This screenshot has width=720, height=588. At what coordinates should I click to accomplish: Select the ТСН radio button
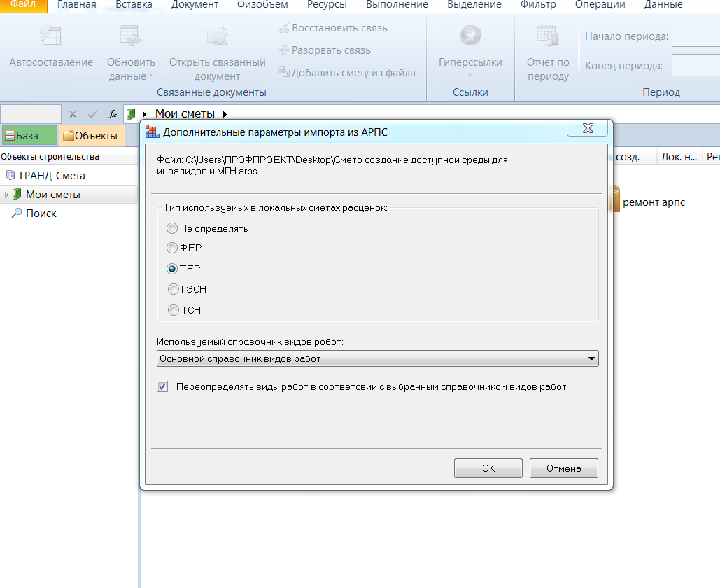pyautogui.click(x=173, y=310)
